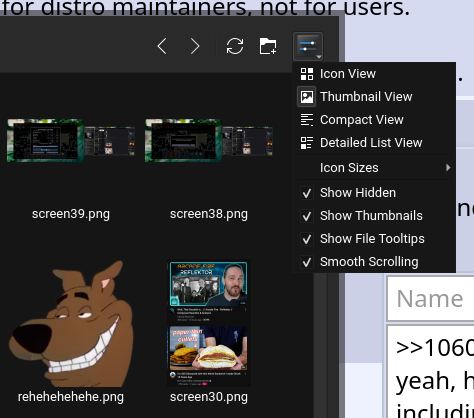The image size is (474, 418).
Task: Click the Detailed List View icon
Action: (307, 143)
